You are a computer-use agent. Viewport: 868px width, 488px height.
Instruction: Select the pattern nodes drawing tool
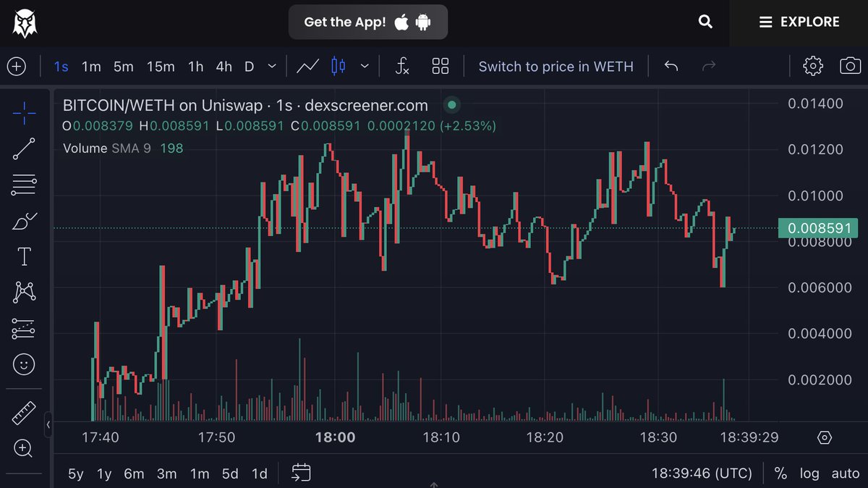click(x=24, y=292)
